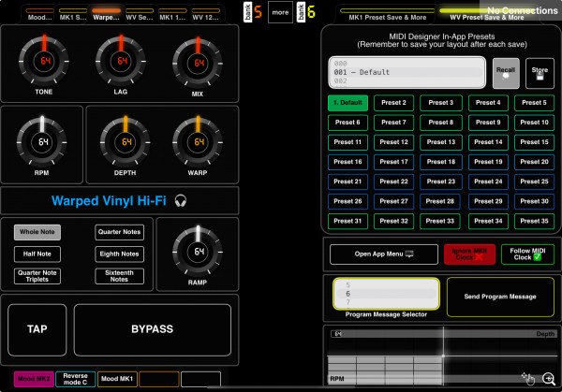Viewport: 562px width, 392px height.
Task: Click the headphones icon beside Warped Vinyl Hi-Fi
Action: (181, 201)
